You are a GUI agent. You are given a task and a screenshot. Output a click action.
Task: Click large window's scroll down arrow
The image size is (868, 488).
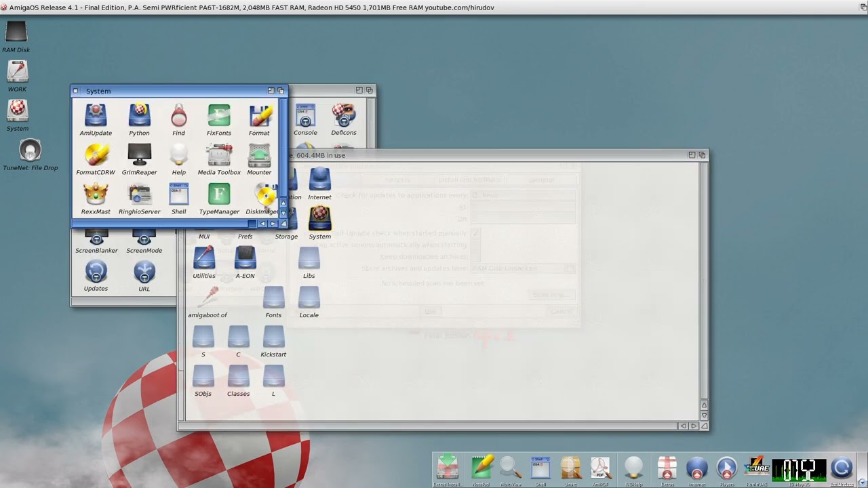coord(704,415)
